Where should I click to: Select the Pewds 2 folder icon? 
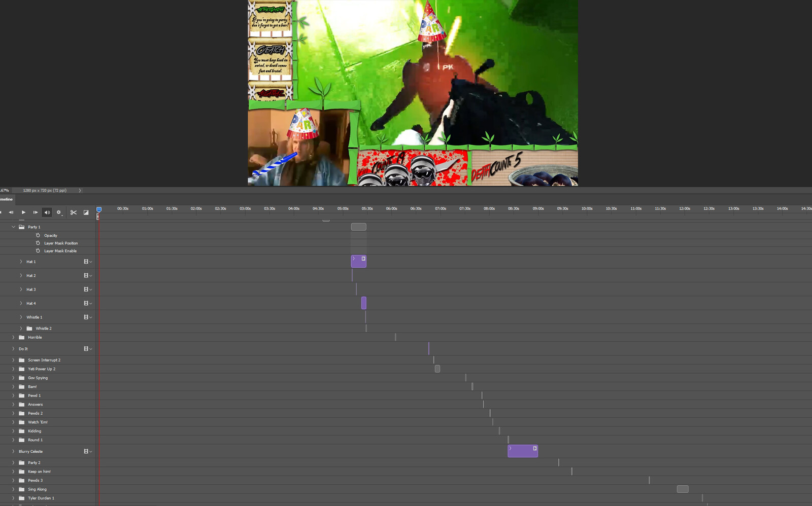pos(22,413)
